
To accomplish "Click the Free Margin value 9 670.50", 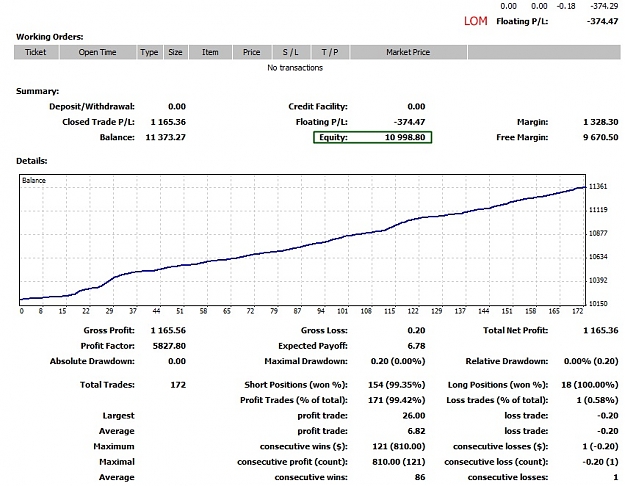I will [x=601, y=138].
